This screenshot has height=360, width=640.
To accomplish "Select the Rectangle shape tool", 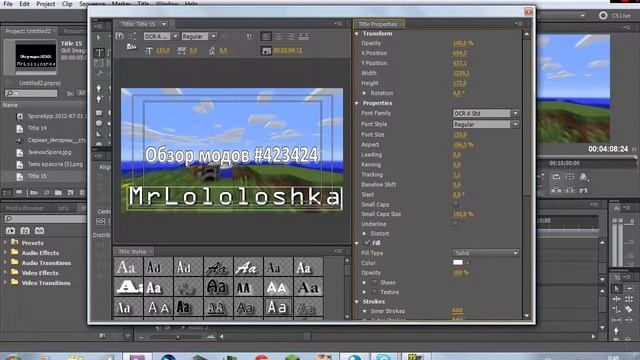I will 99,113.
